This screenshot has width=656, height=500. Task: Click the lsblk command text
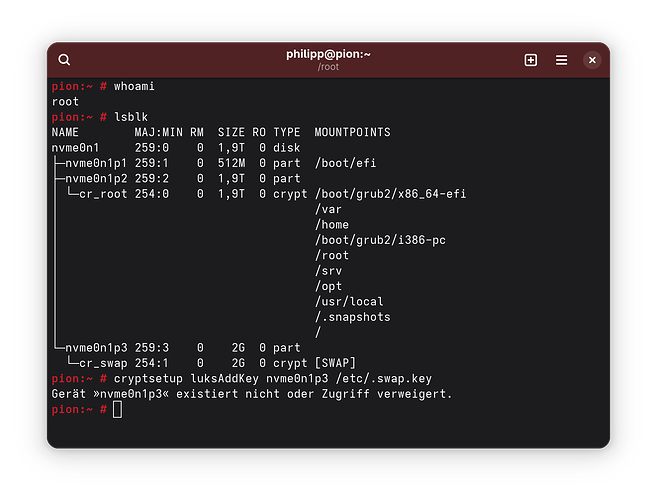pos(131,117)
